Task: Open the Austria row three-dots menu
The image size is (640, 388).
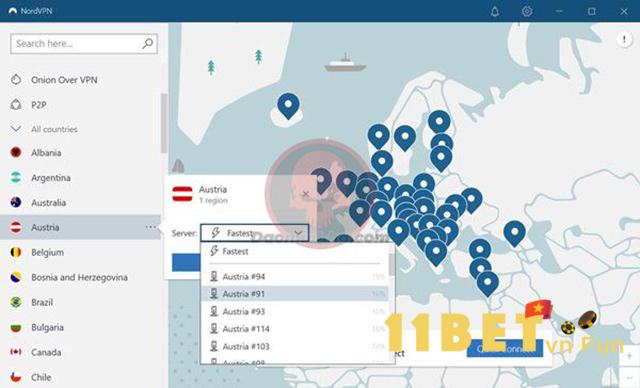Action: point(151,227)
